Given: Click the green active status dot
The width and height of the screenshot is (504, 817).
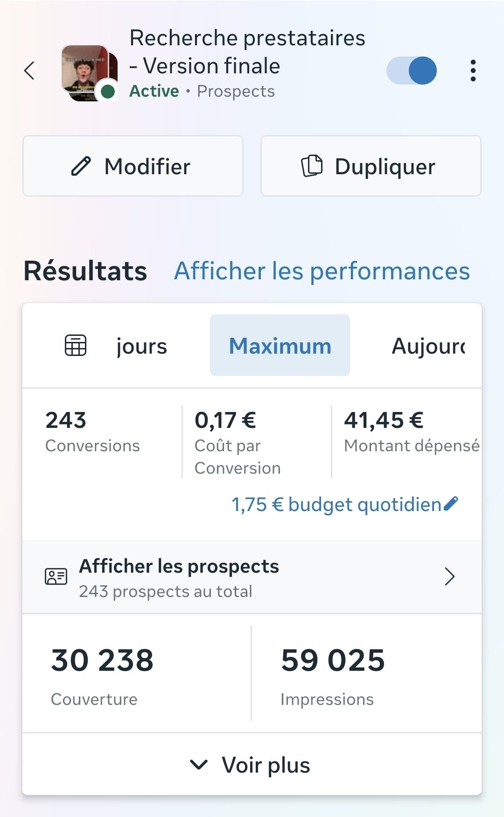Looking at the screenshot, I should click(x=108, y=92).
